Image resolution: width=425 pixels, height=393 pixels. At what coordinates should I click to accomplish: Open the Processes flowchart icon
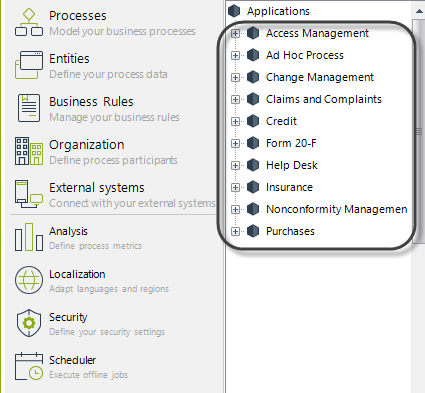[x=29, y=22]
